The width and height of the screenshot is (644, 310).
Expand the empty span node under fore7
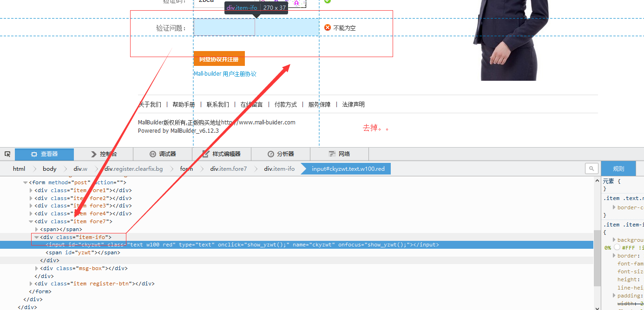[37, 229]
